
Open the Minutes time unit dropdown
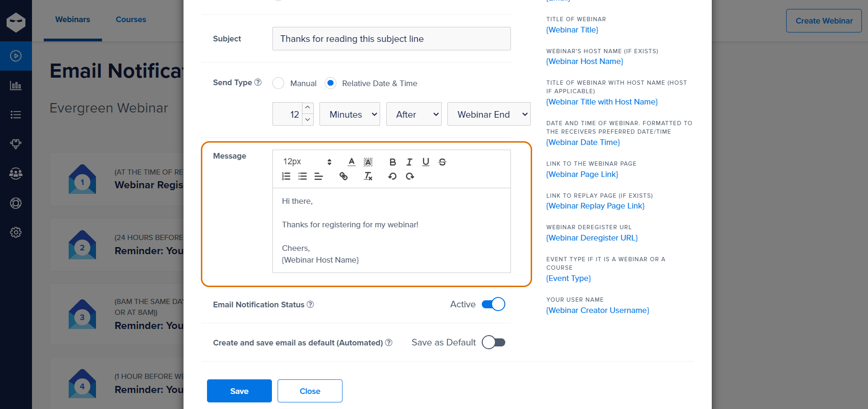(x=350, y=114)
